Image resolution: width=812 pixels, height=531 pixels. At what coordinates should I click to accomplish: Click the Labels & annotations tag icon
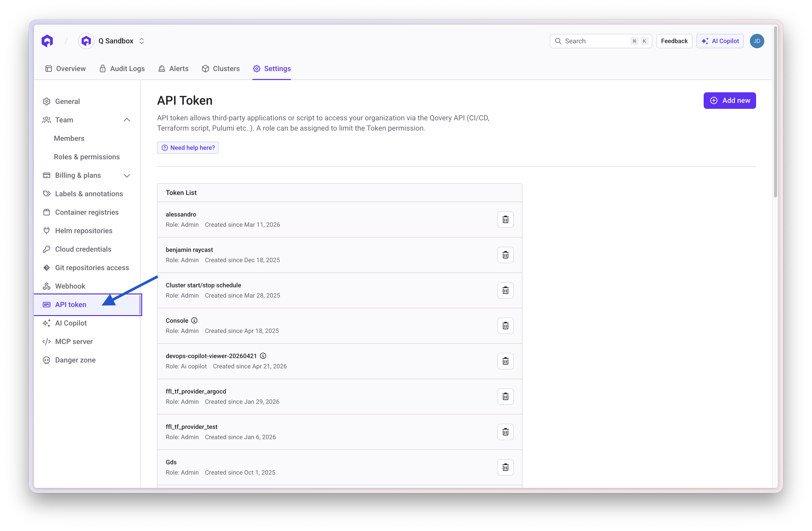coord(46,194)
